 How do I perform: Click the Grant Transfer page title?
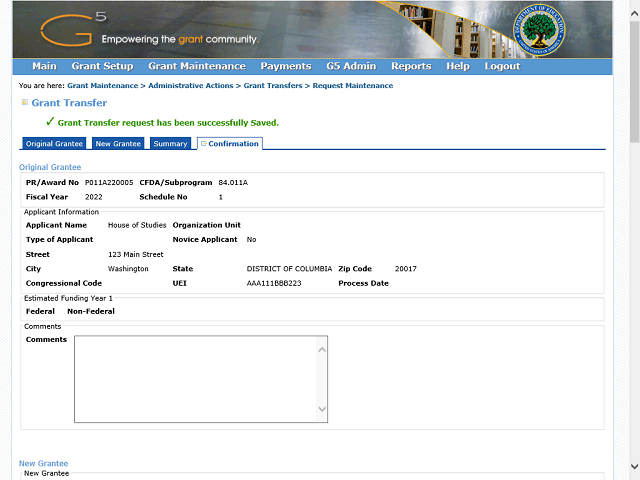69,103
